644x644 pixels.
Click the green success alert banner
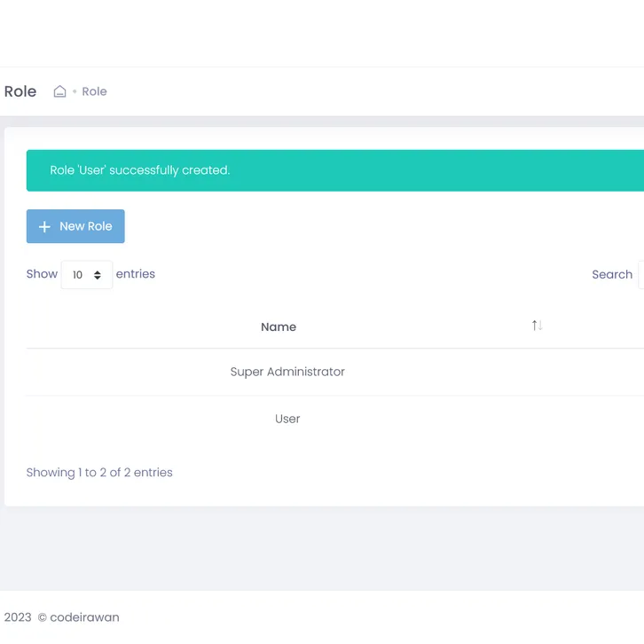335,170
